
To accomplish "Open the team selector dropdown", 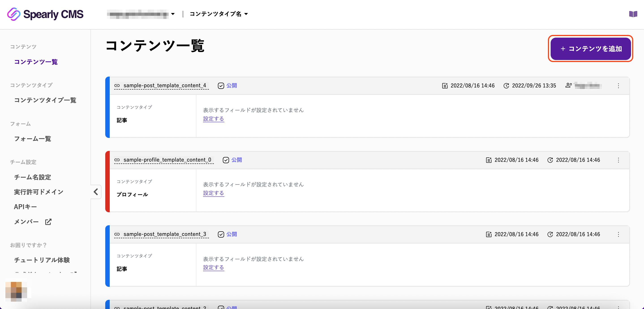I will click(141, 14).
